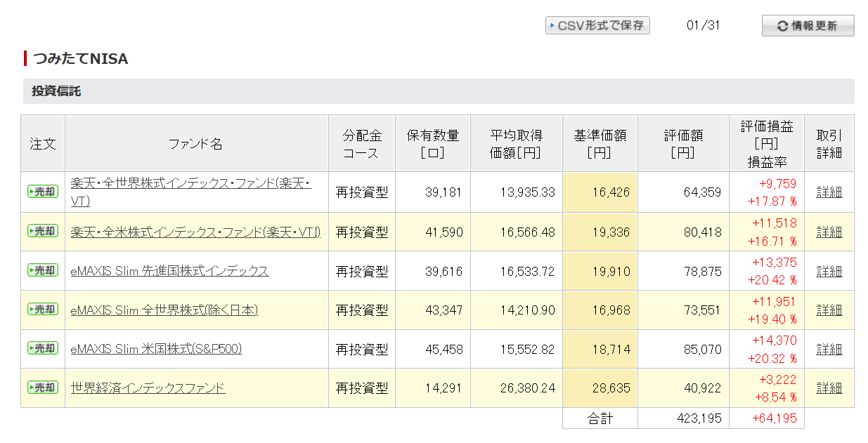Click total profit +64,195
868x443 pixels.
(775, 418)
